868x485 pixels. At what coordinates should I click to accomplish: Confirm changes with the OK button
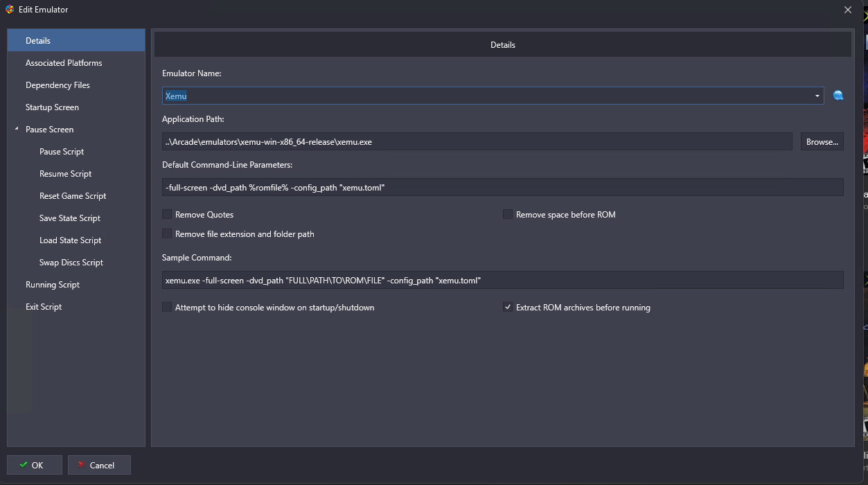click(35, 465)
